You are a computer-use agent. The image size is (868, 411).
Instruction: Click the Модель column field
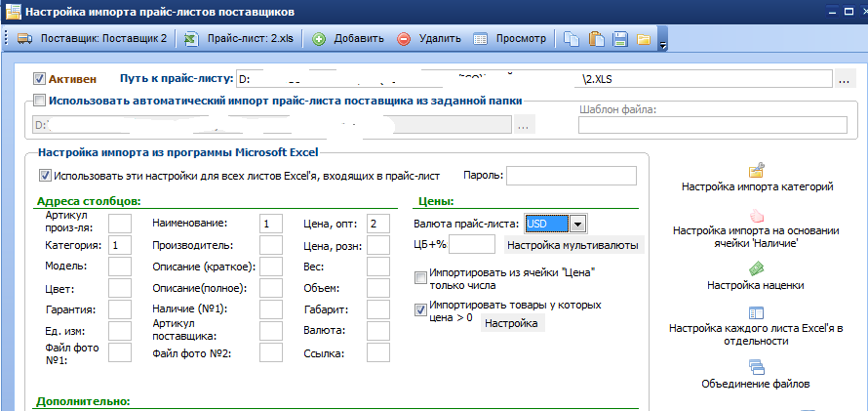(x=120, y=267)
